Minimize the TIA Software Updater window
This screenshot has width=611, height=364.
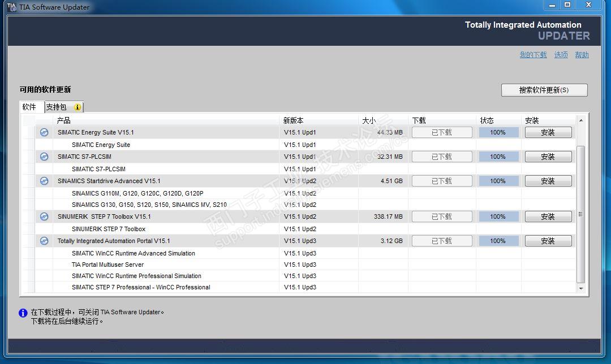(x=552, y=5)
